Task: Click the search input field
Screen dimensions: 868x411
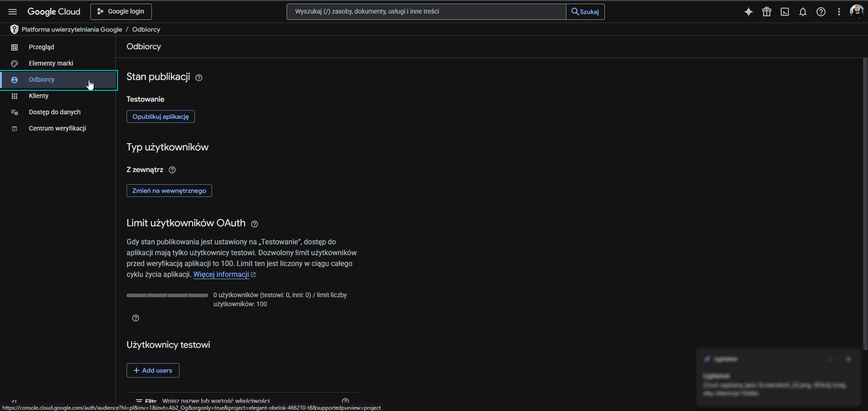Action: tap(426, 12)
